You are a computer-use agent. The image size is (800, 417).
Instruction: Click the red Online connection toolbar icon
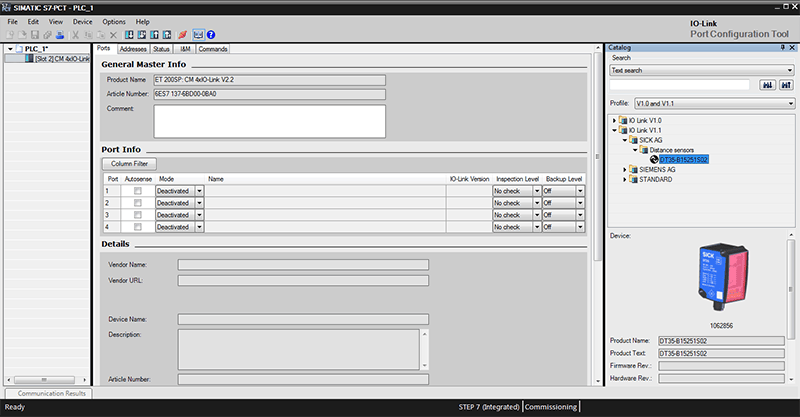pyautogui.click(x=182, y=35)
